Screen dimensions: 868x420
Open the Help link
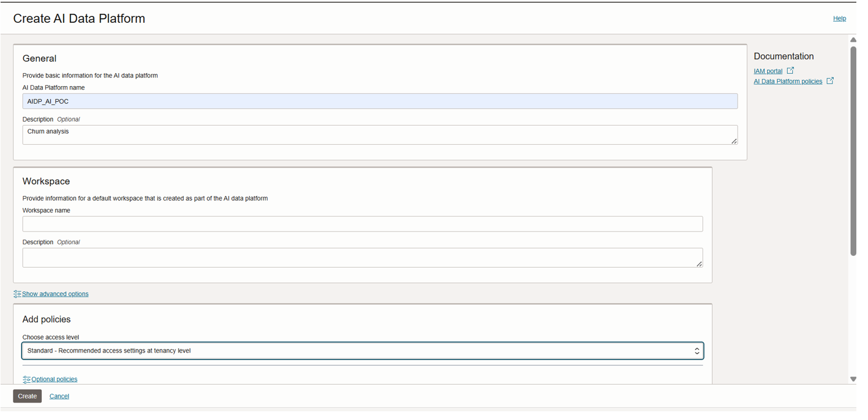[839, 19]
